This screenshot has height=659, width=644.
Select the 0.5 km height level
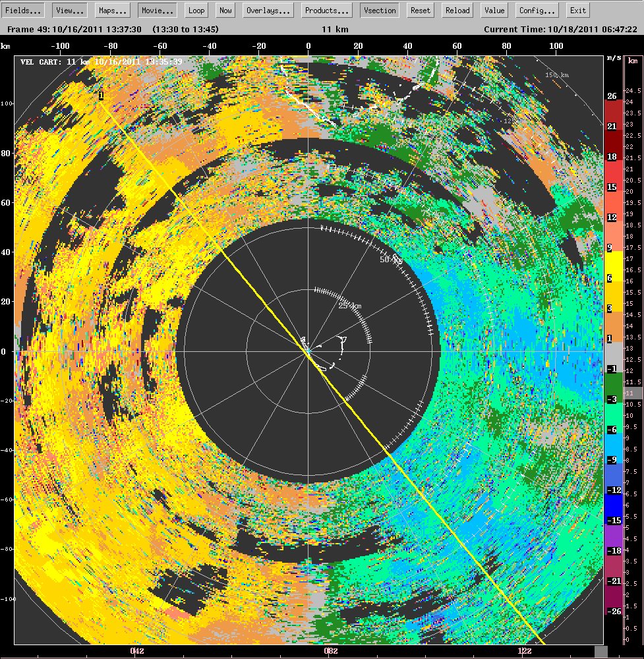[x=631, y=628]
